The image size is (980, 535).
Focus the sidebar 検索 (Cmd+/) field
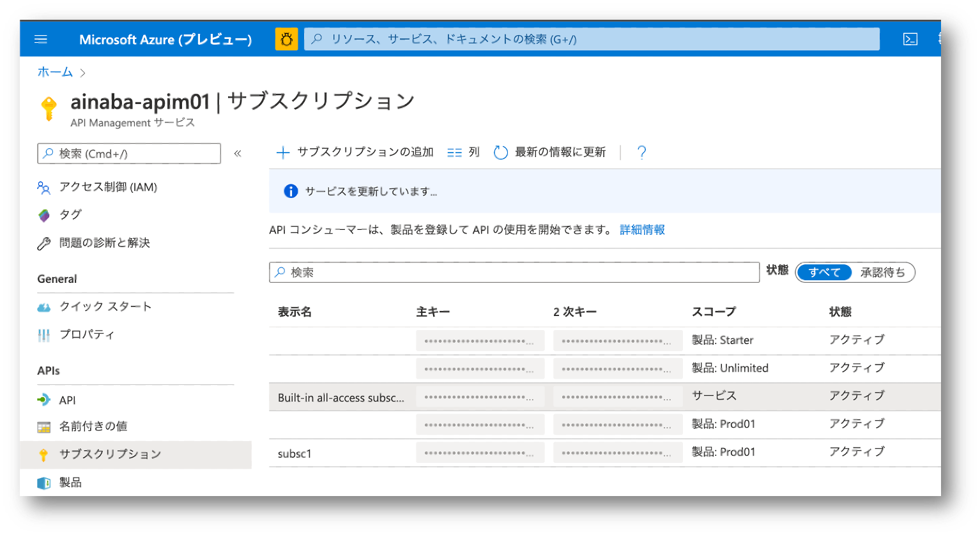click(x=129, y=153)
